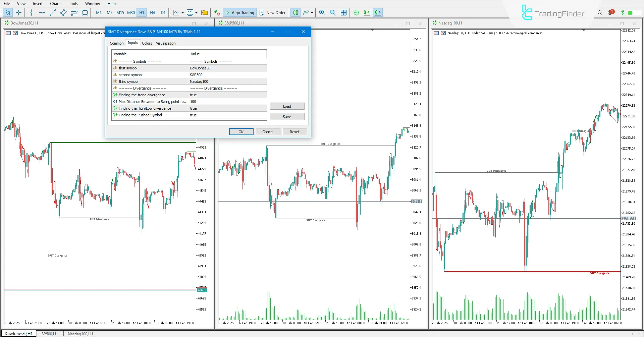Select the trendline drawing tool
The height and width of the screenshot is (337, 644).
click(x=52, y=12)
